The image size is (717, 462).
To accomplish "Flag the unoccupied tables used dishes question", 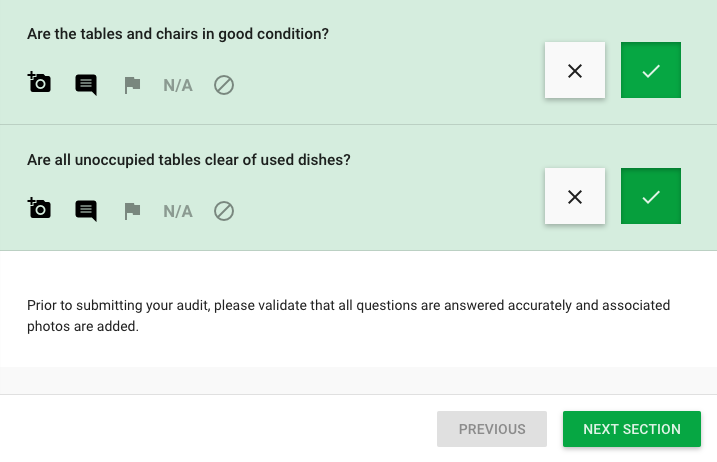I will [x=132, y=211].
